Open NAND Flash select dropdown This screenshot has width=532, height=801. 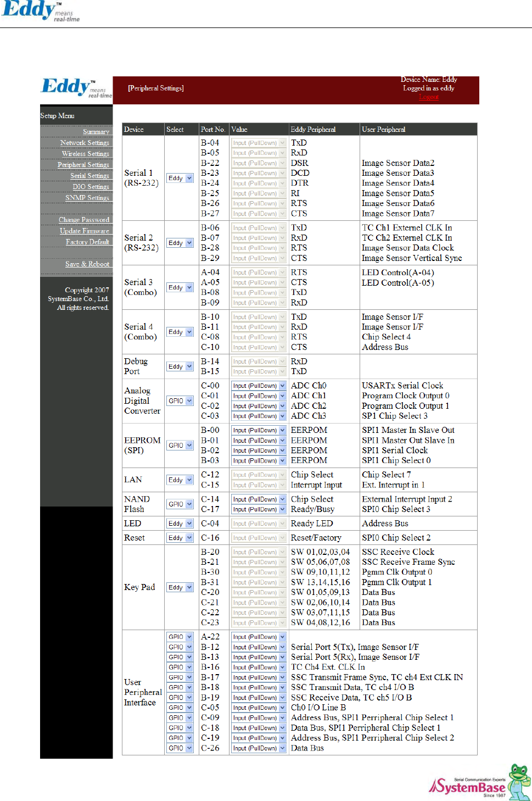[180, 504]
